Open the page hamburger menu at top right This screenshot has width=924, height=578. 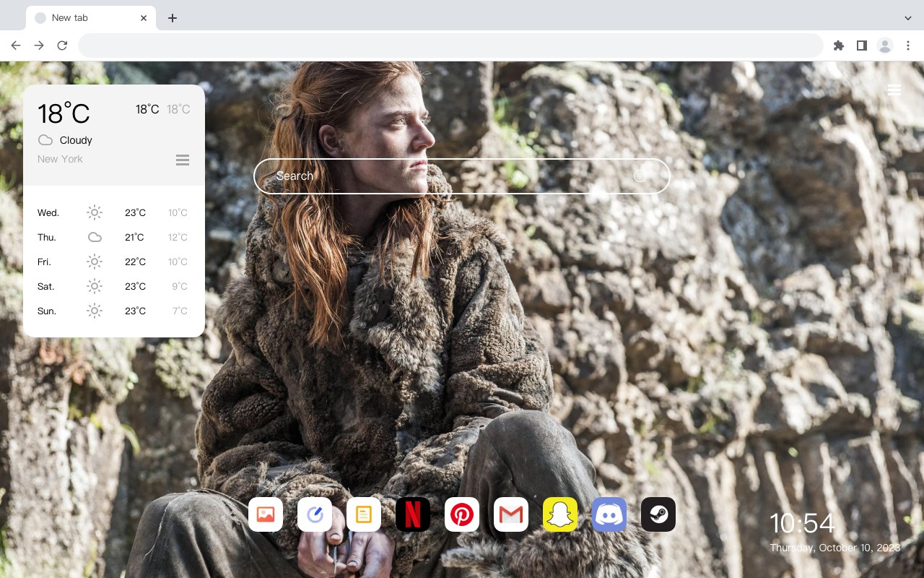tap(894, 90)
